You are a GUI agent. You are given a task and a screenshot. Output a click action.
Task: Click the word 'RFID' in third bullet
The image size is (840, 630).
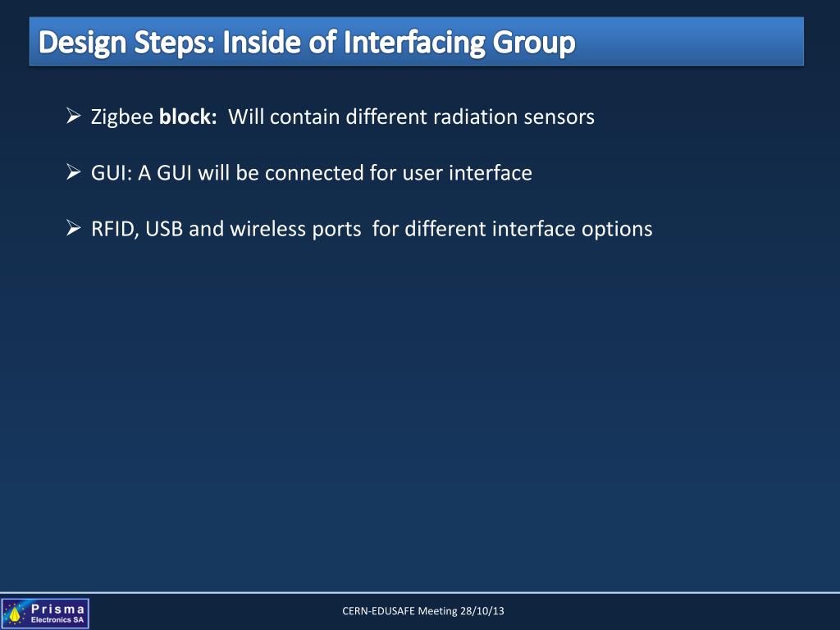pyautogui.click(x=116, y=229)
